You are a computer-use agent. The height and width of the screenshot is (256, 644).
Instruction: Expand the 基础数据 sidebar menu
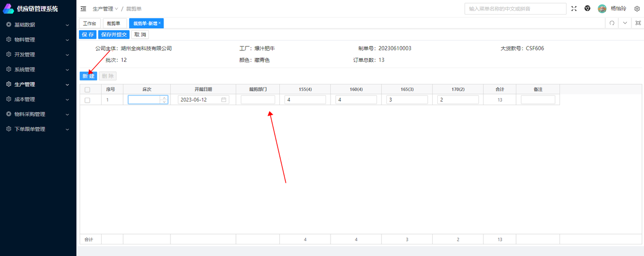click(x=38, y=25)
